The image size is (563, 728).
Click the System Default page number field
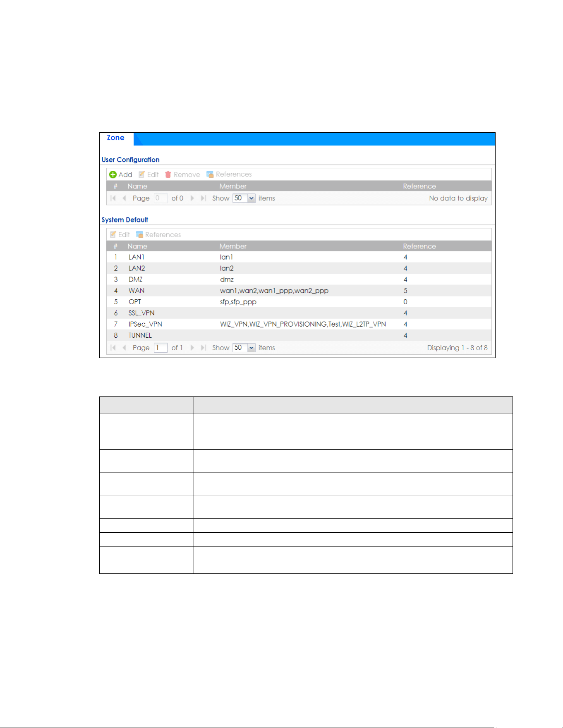tap(161, 348)
